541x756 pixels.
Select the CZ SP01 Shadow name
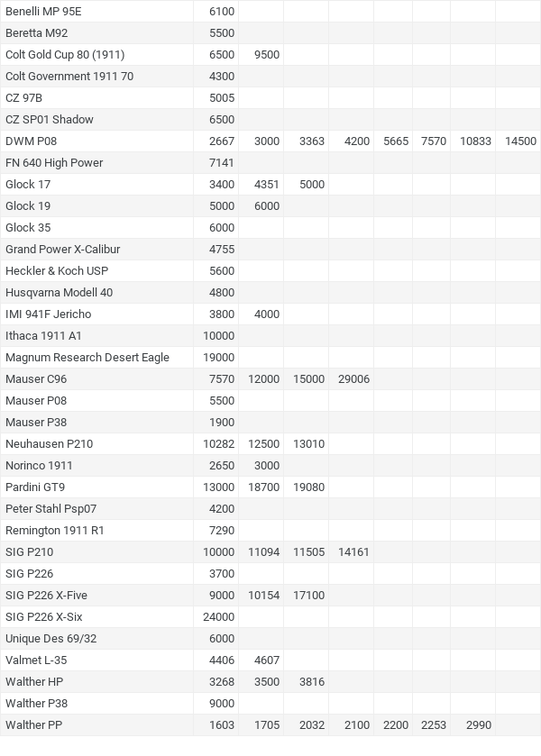pos(50,120)
